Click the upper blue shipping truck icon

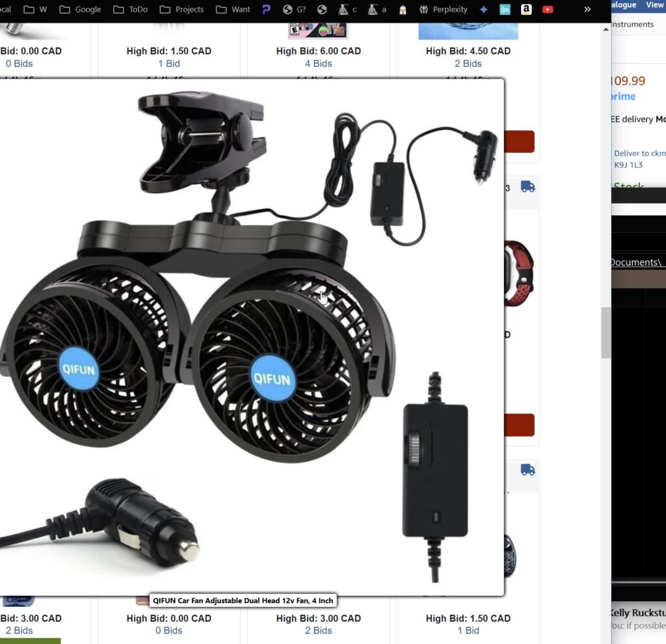527,187
